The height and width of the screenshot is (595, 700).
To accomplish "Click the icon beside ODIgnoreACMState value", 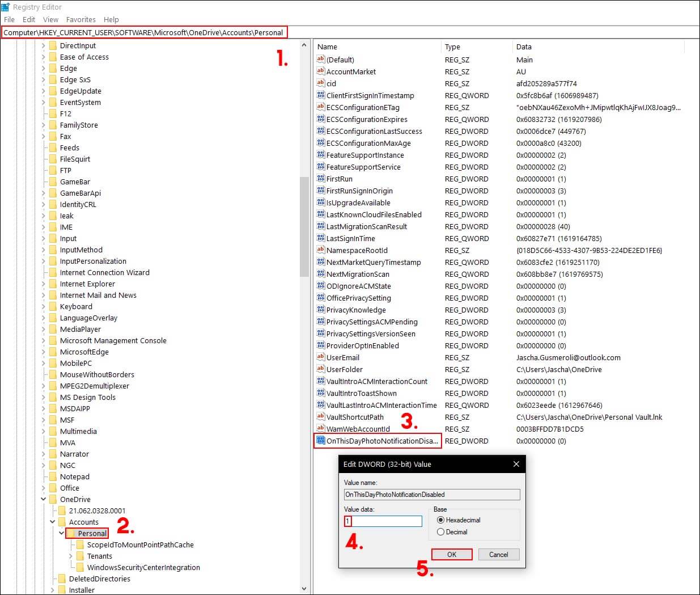I will tap(321, 286).
